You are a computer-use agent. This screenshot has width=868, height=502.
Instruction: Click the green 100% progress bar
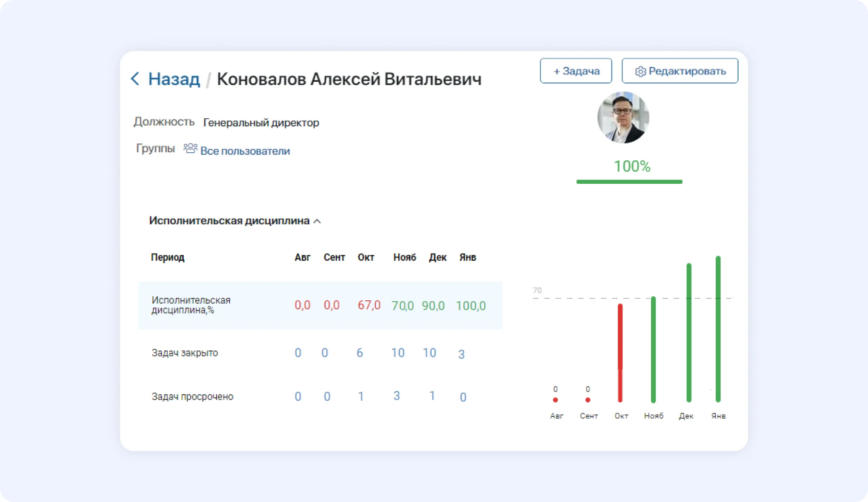coord(629,182)
